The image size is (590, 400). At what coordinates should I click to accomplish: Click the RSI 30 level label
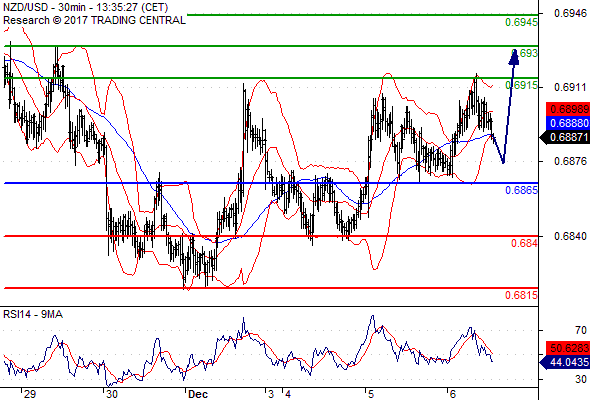pos(581,379)
